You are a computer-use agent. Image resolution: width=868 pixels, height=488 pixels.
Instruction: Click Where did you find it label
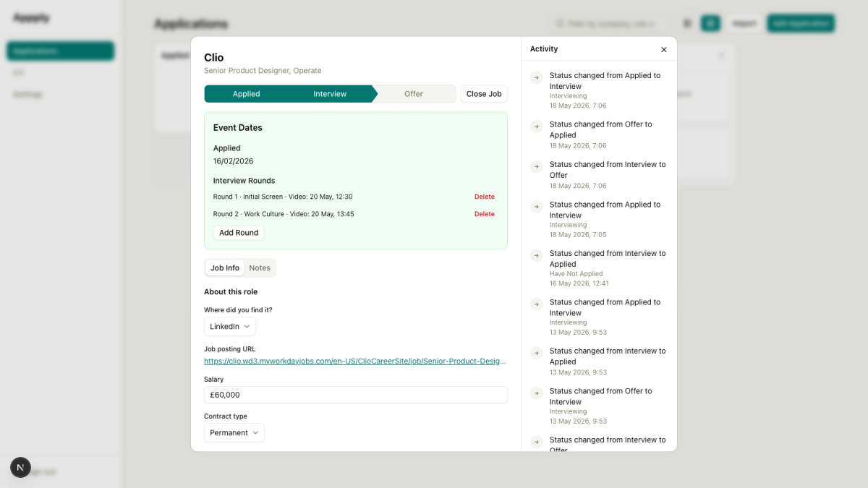[238, 310]
